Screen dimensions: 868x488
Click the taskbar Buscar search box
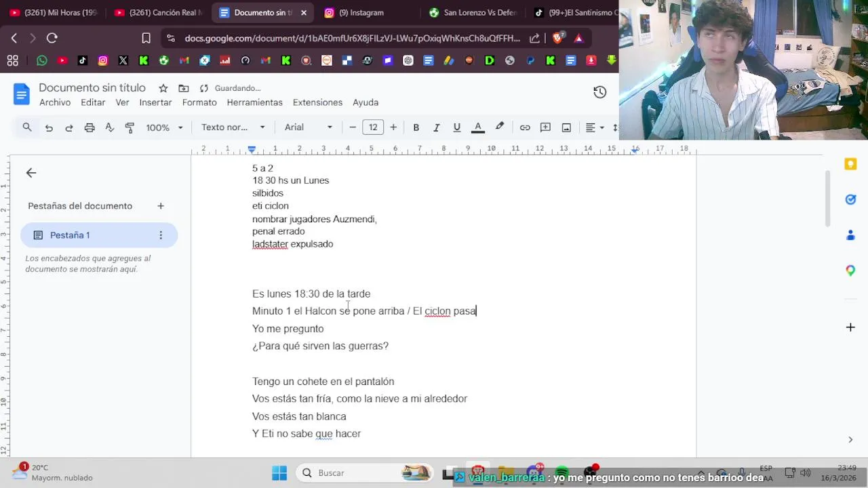[x=365, y=472]
